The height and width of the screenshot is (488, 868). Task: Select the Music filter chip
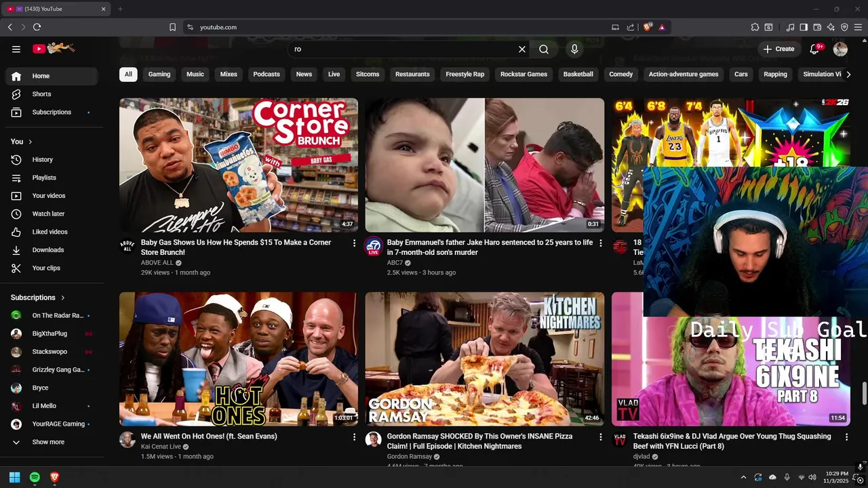tap(195, 75)
